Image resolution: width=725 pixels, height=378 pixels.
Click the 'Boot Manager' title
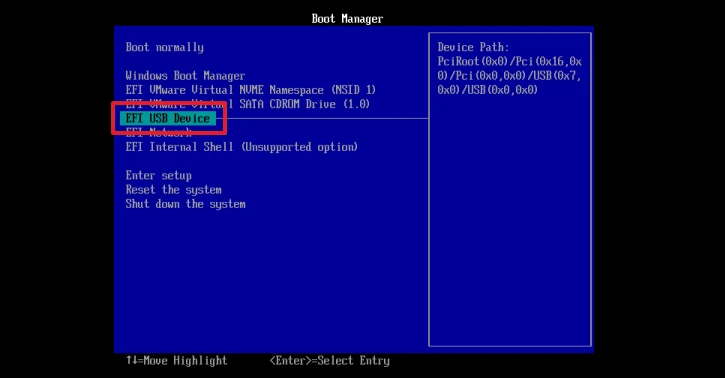click(x=347, y=19)
